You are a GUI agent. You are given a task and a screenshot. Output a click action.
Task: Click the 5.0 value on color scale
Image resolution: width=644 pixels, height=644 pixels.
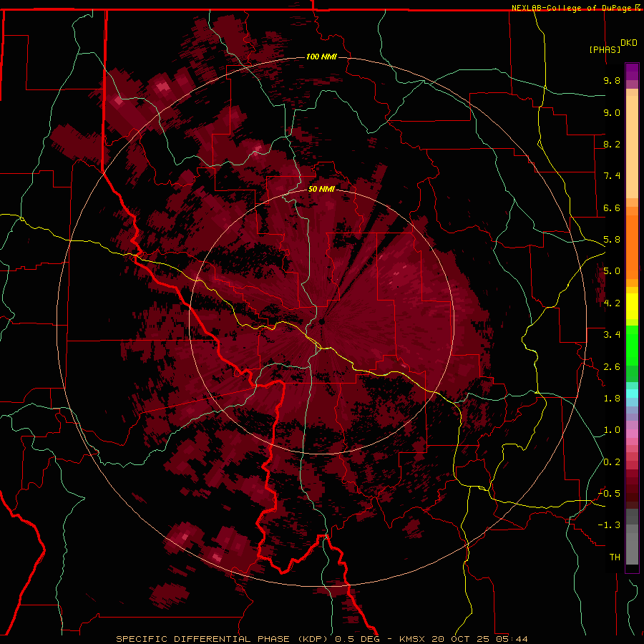click(x=612, y=271)
